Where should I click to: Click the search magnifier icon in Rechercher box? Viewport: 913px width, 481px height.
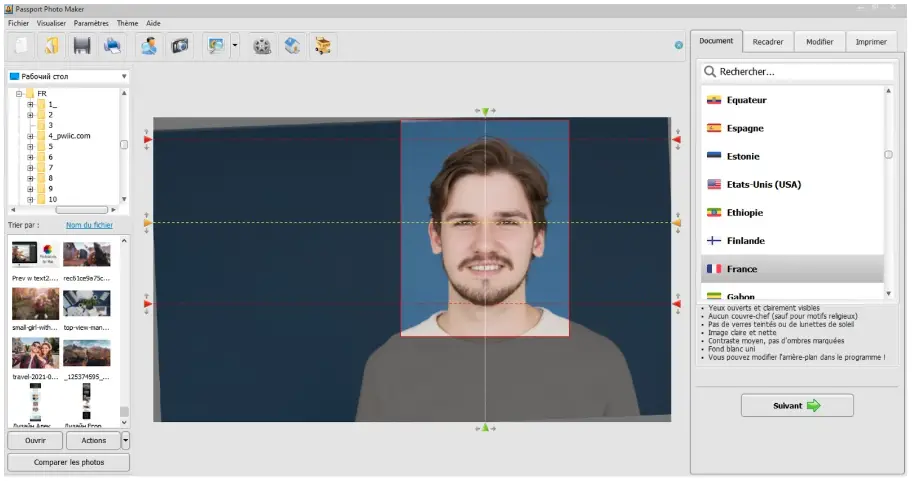(710, 72)
